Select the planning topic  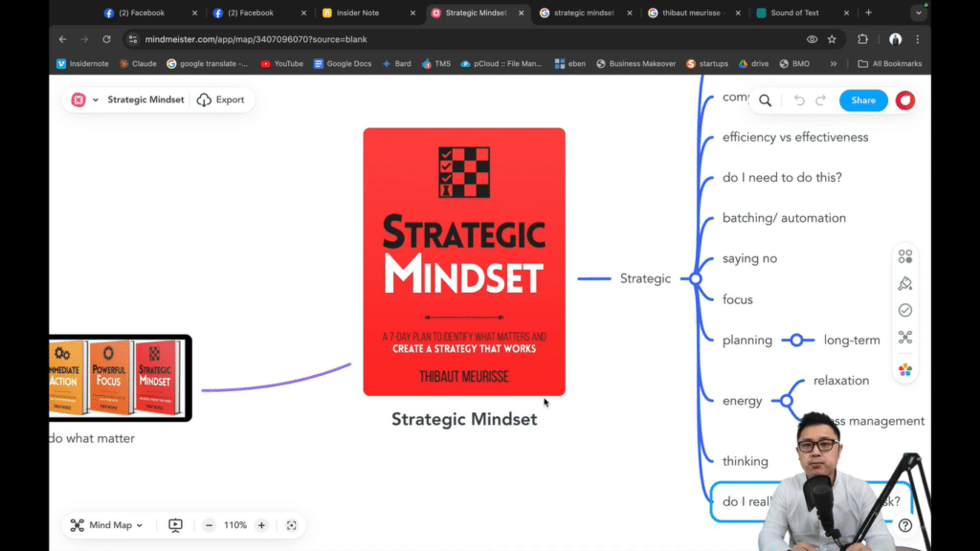746,341
